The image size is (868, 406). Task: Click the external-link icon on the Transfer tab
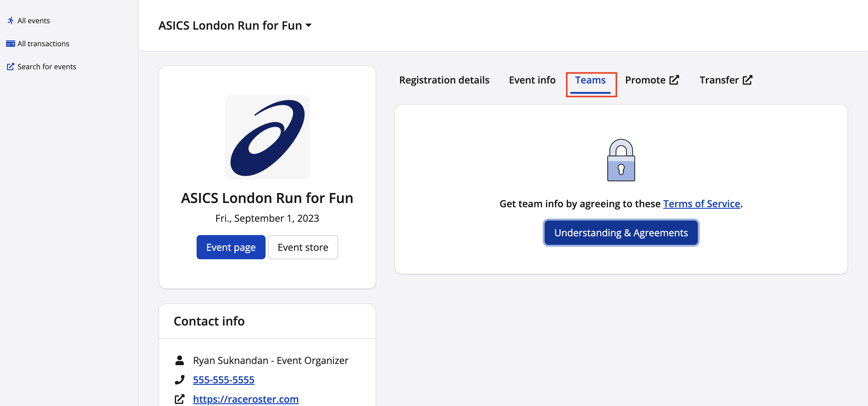tap(747, 80)
